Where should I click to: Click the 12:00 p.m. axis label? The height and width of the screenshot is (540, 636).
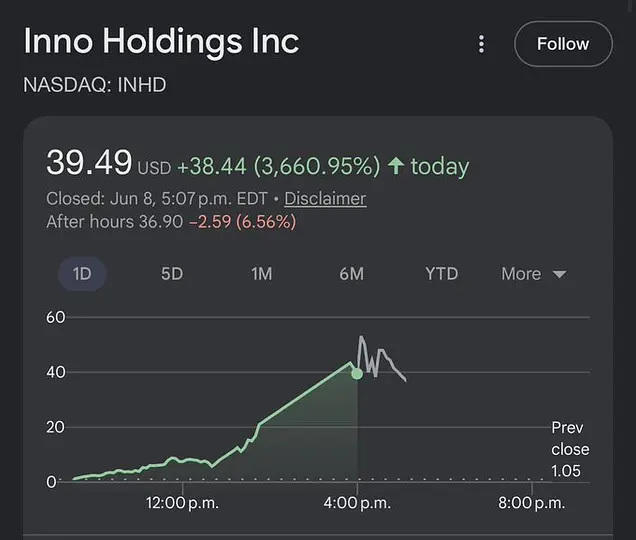point(182,503)
